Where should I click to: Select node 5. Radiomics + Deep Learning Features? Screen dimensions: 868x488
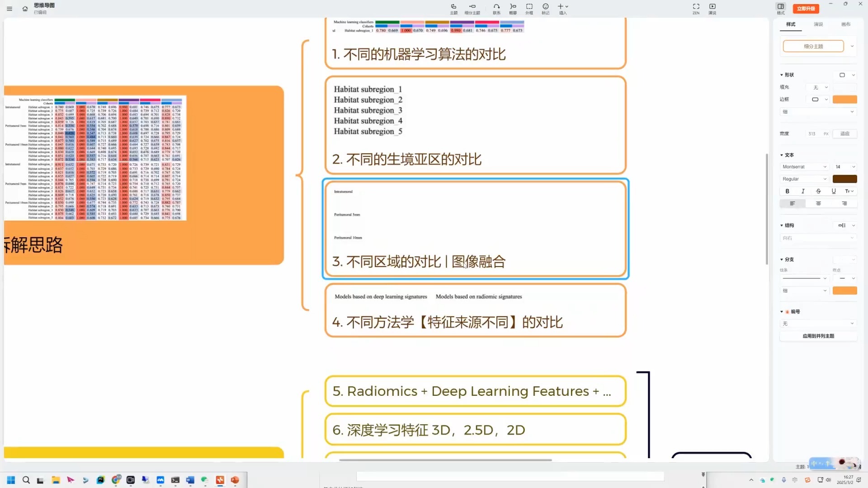(x=475, y=391)
